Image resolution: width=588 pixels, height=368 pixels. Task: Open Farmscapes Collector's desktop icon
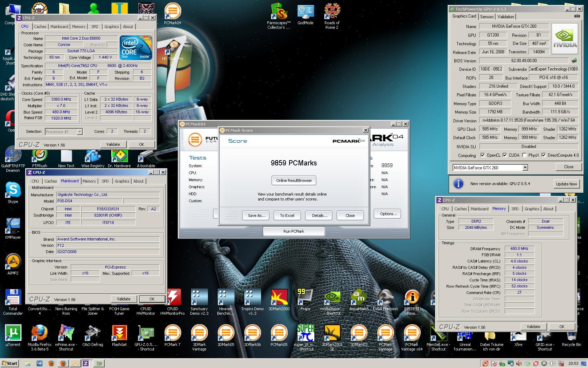(279, 16)
